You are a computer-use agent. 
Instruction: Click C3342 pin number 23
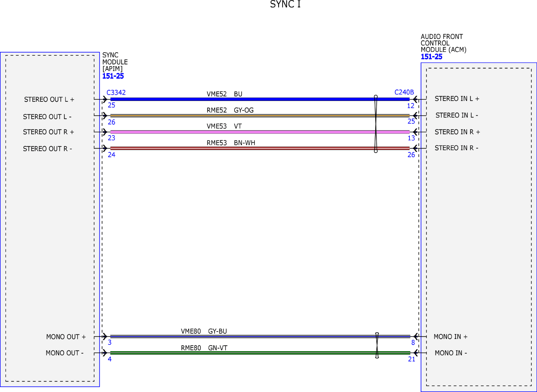[x=111, y=138]
